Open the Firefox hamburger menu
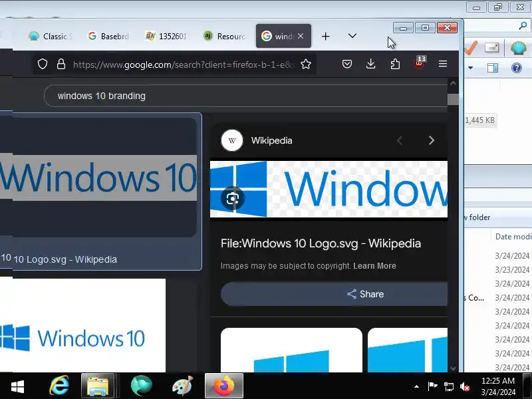 [x=443, y=64]
